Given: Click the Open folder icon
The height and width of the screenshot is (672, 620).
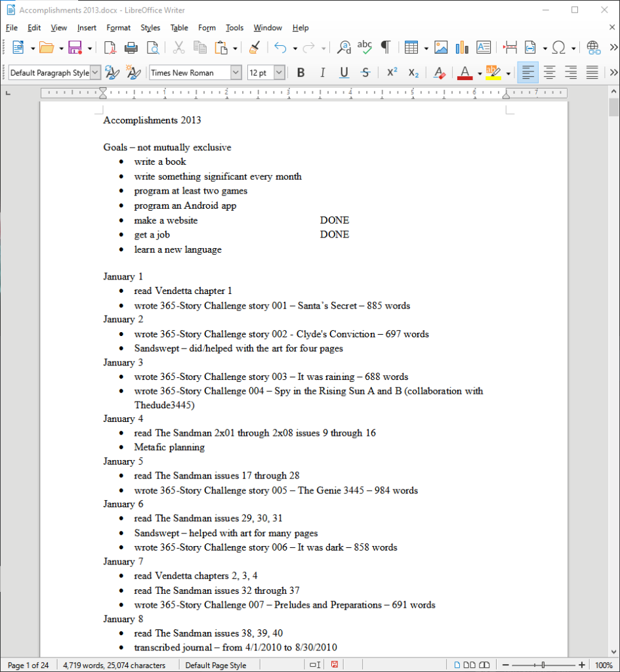Looking at the screenshot, I should coord(47,47).
